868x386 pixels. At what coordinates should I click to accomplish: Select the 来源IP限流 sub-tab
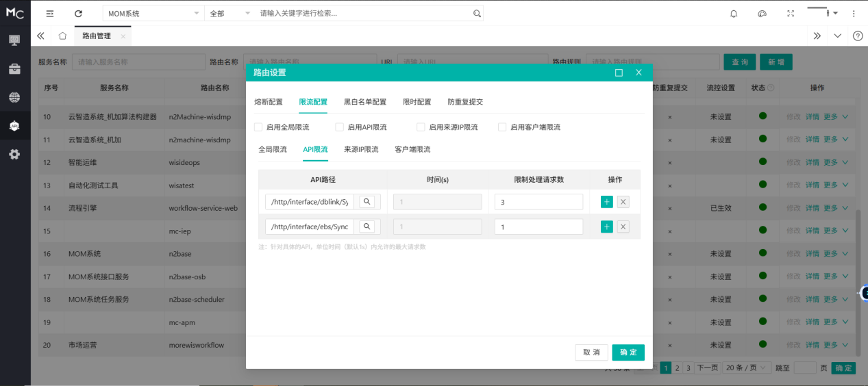tap(361, 149)
